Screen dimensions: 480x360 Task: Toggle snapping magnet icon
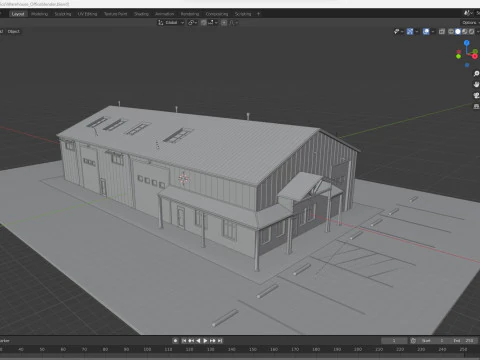click(x=204, y=23)
